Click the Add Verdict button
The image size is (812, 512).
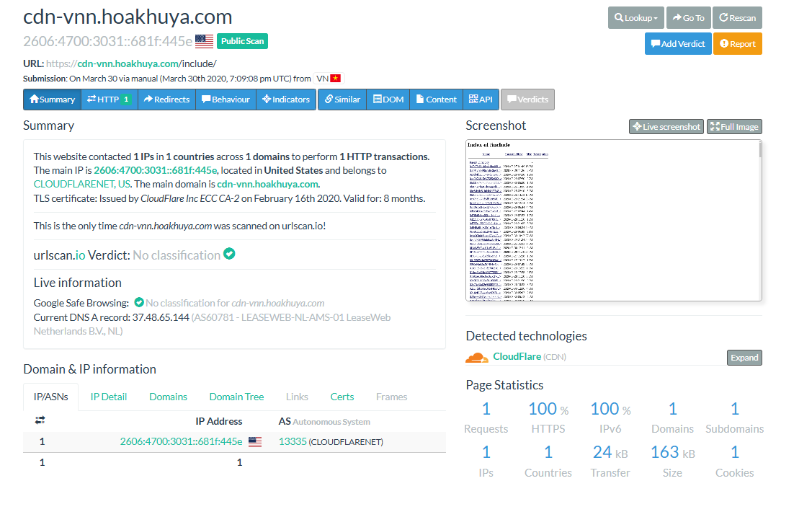point(677,44)
